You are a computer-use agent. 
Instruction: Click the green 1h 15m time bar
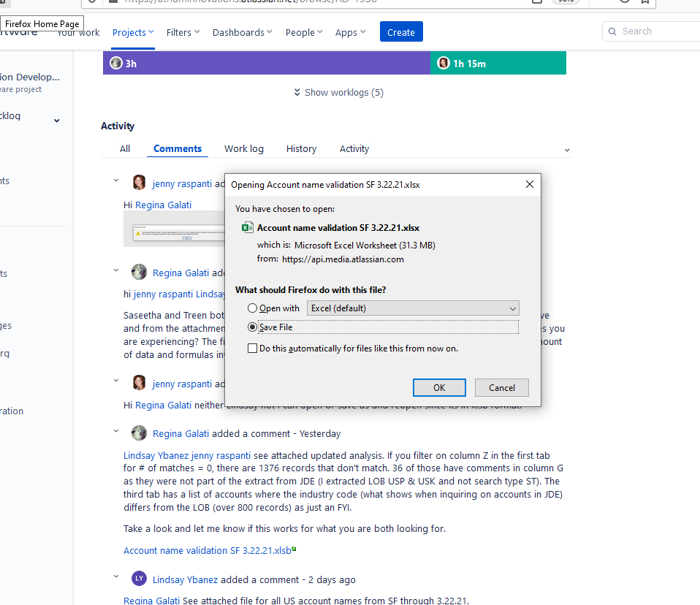coord(498,63)
